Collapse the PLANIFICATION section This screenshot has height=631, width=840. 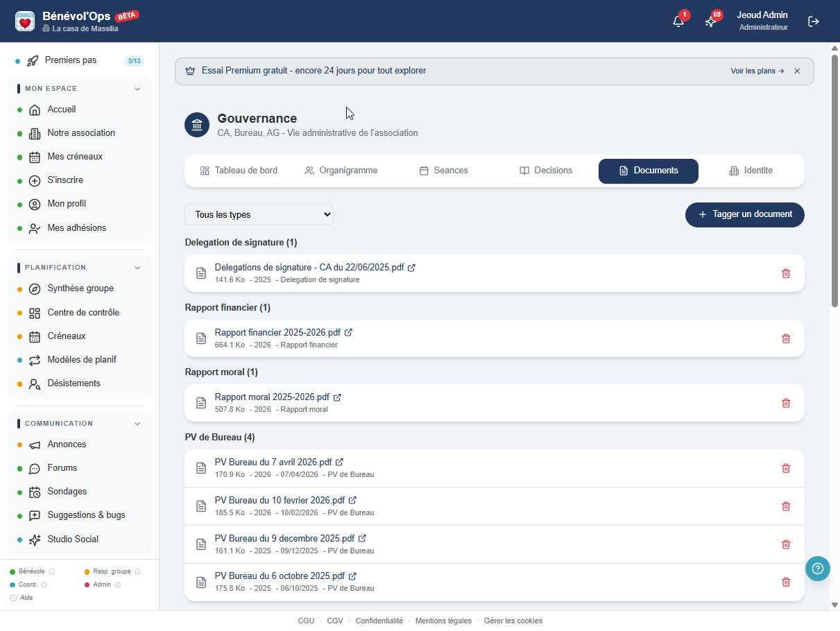137,268
